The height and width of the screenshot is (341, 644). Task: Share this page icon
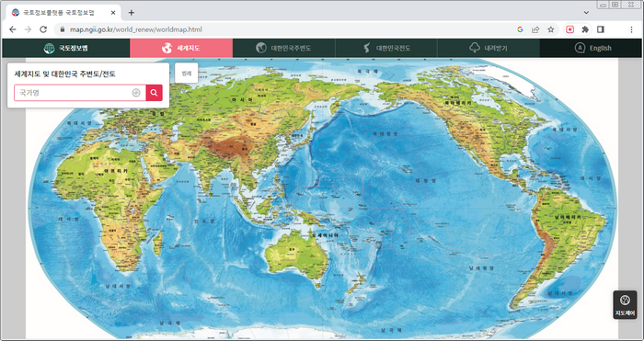(535, 29)
